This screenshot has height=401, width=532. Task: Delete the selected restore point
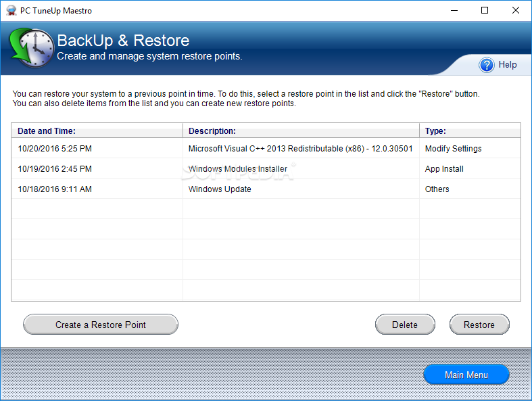click(x=405, y=325)
